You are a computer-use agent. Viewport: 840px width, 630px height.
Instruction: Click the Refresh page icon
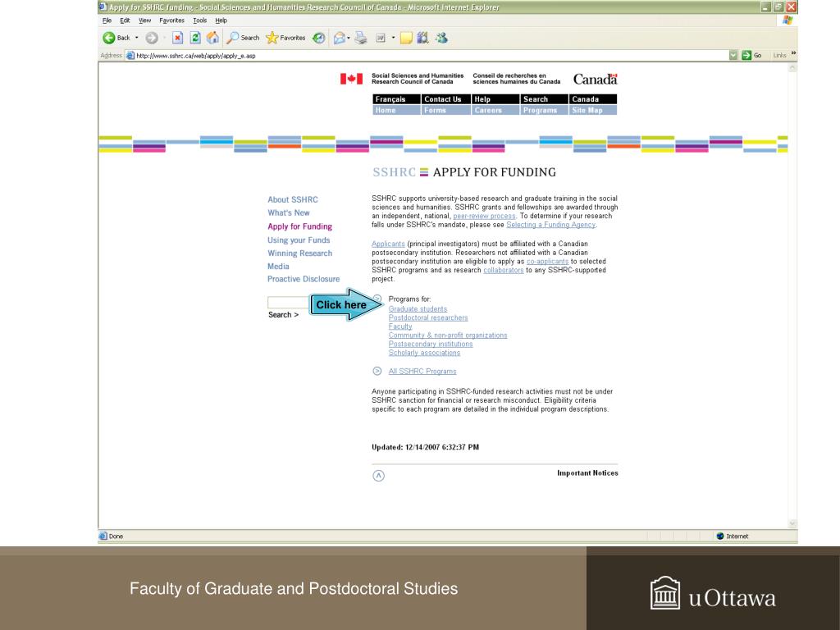195,38
